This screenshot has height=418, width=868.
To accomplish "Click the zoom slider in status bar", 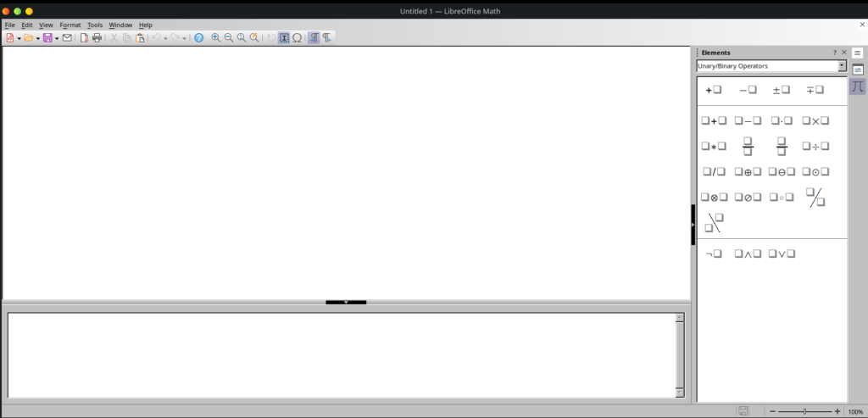I will (x=804, y=411).
